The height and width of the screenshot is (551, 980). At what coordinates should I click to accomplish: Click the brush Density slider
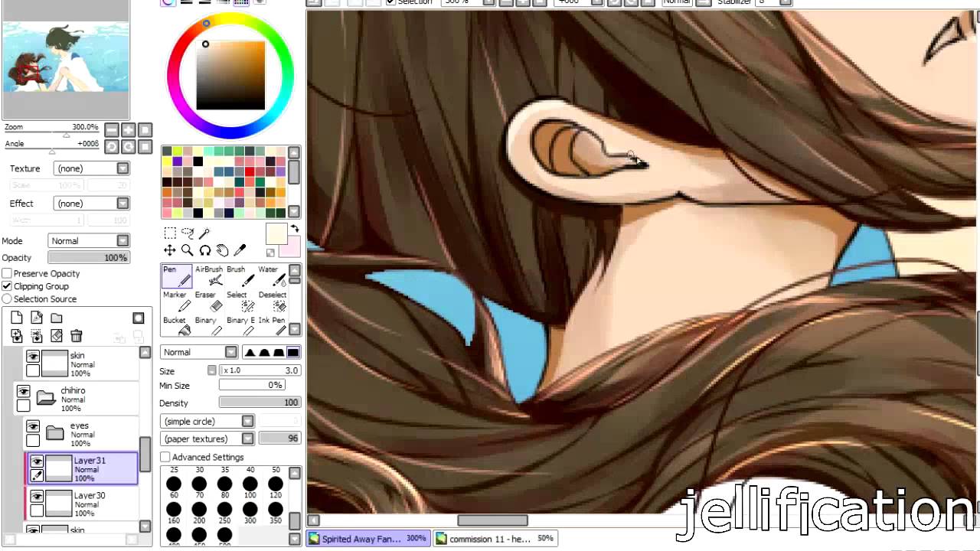click(x=260, y=403)
